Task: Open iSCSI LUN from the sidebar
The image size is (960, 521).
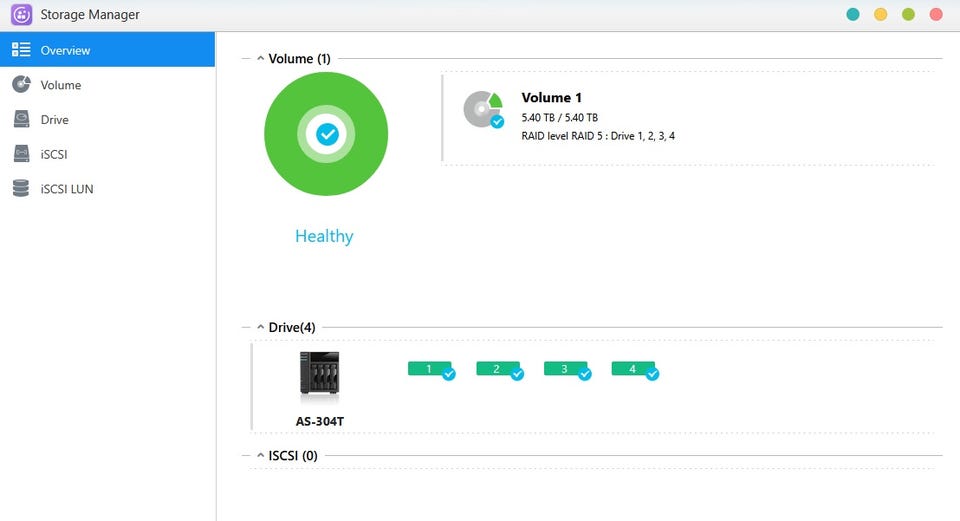Action: (x=66, y=189)
